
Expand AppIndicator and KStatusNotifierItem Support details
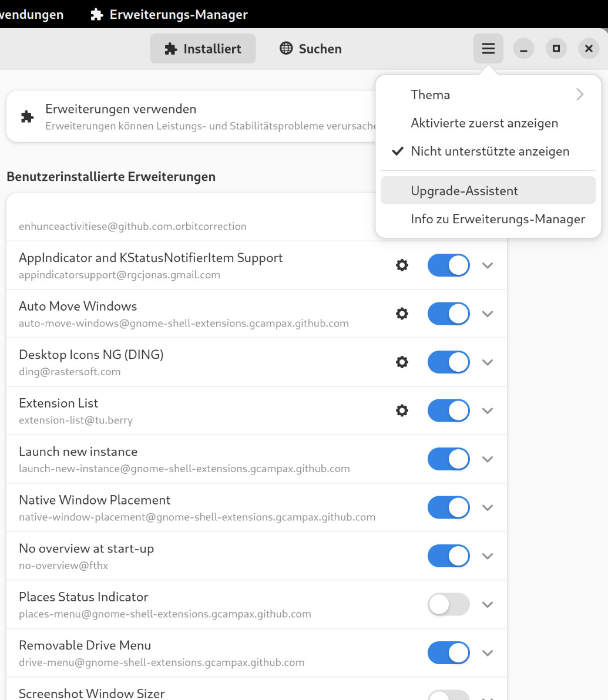pyautogui.click(x=488, y=265)
